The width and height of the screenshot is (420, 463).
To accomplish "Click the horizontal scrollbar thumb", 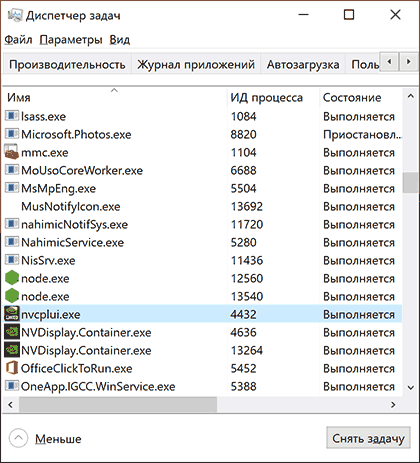I will tap(118, 404).
